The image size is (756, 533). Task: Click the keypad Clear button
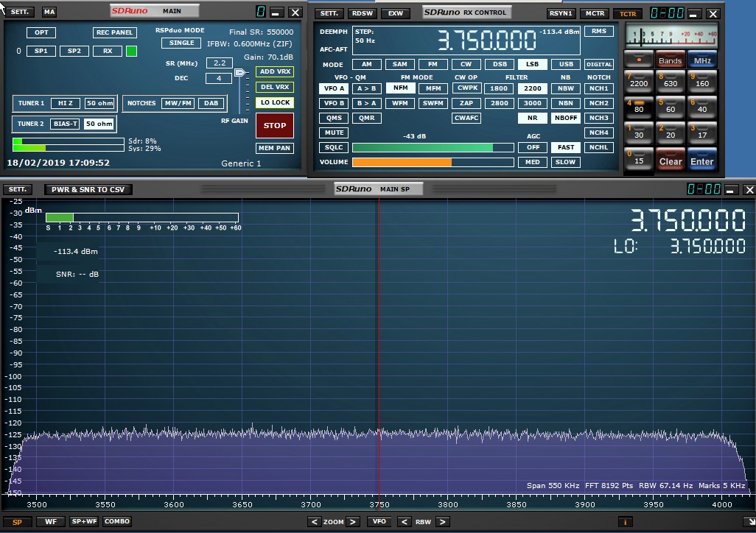[671, 160]
